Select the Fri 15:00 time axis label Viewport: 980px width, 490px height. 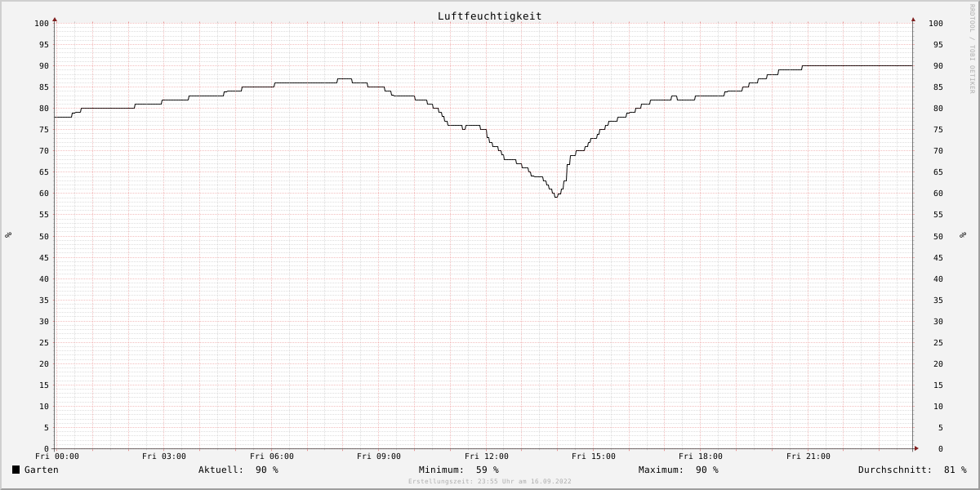[x=594, y=457]
